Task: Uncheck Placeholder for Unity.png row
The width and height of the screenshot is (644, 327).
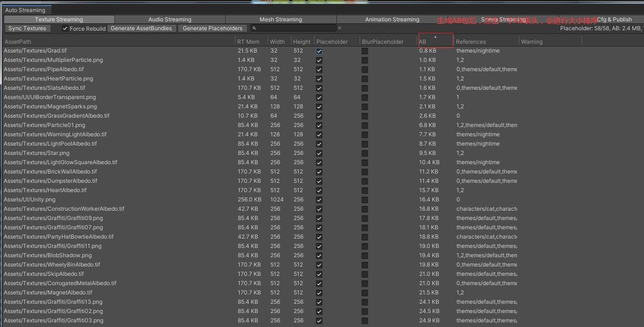Action: tap(319, 200)
